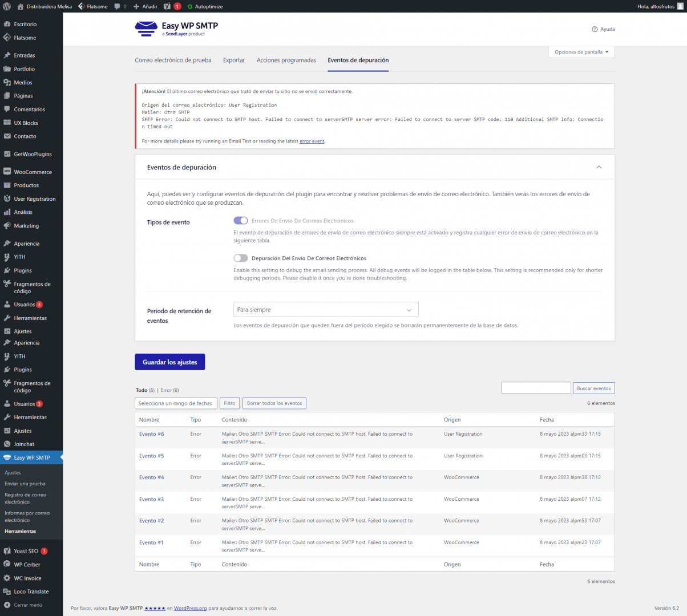This screenshot has width=687, height=616.
Task: Click Selecciona un rango de fechas field
Action: point(176,403)
